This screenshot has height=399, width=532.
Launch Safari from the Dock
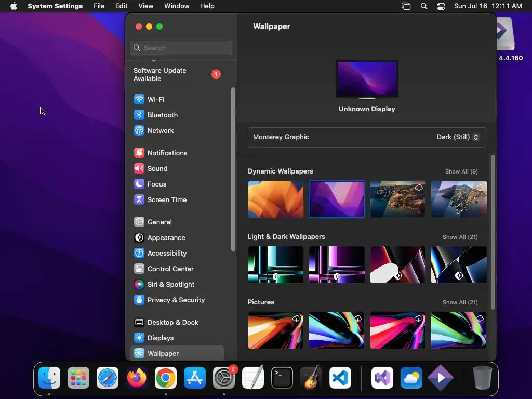coord(108,378)
